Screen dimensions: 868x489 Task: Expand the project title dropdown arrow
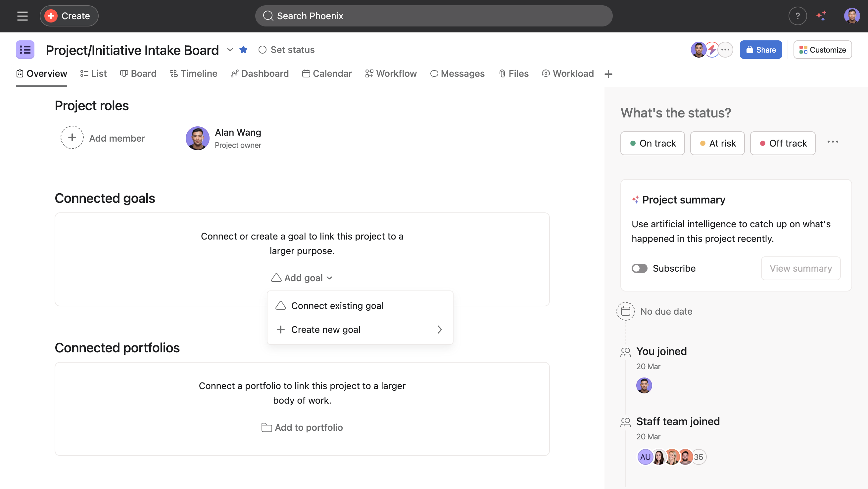pyautogui.click(x=230, y=50)
